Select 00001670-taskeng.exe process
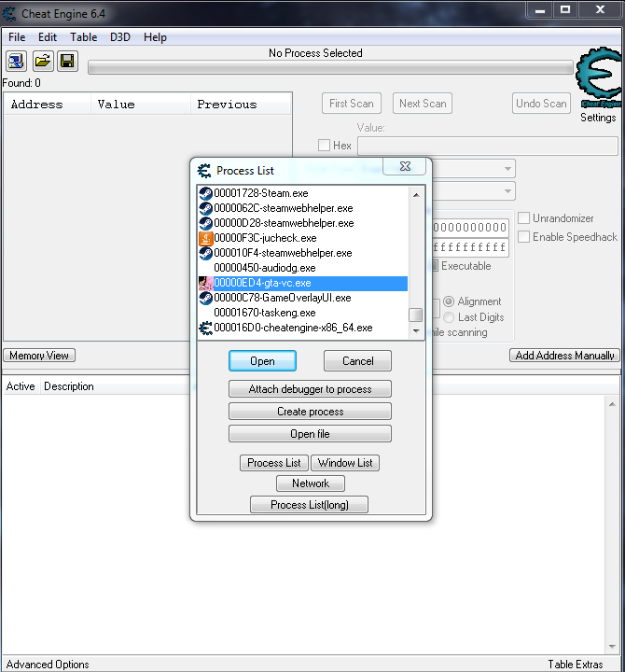Image resolution: width=625 pixels, height=672 pixels. click(x=302, y=313)
